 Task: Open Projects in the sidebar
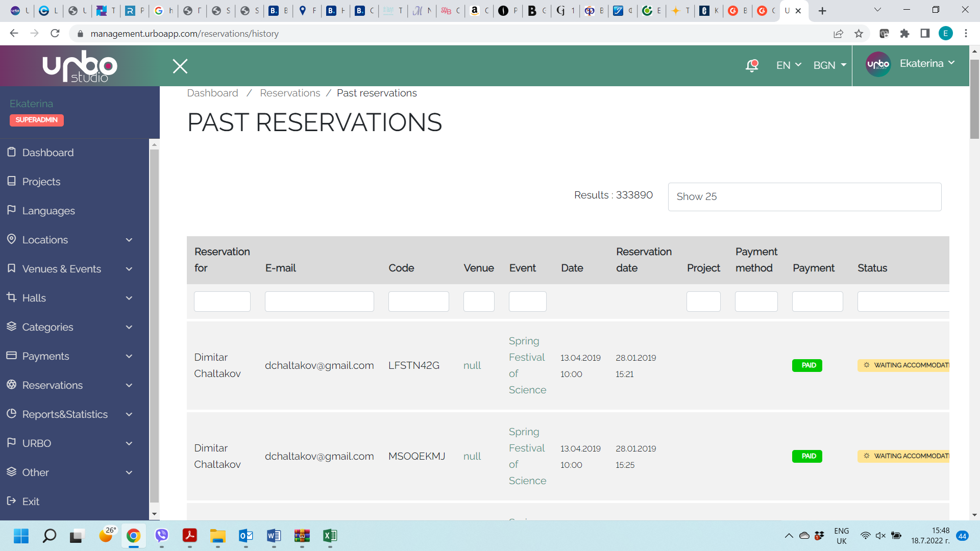pyautogui.click(x=41, y=182)
